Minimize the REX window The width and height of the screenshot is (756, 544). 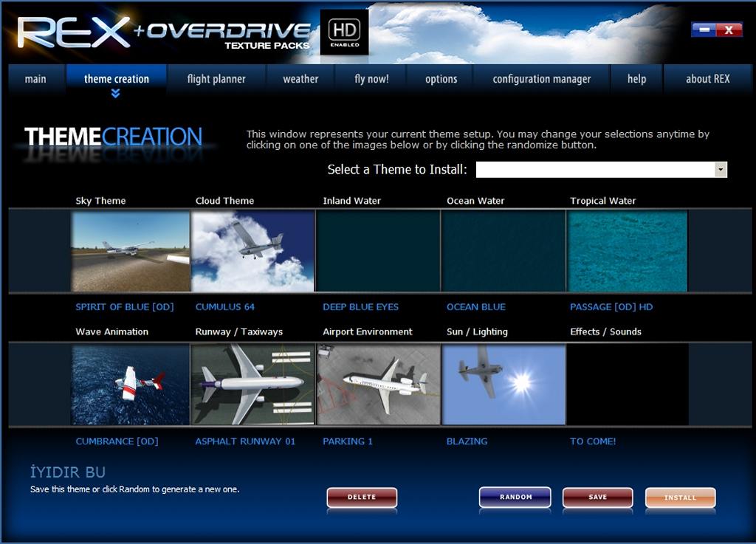click(x=704, y=30)
